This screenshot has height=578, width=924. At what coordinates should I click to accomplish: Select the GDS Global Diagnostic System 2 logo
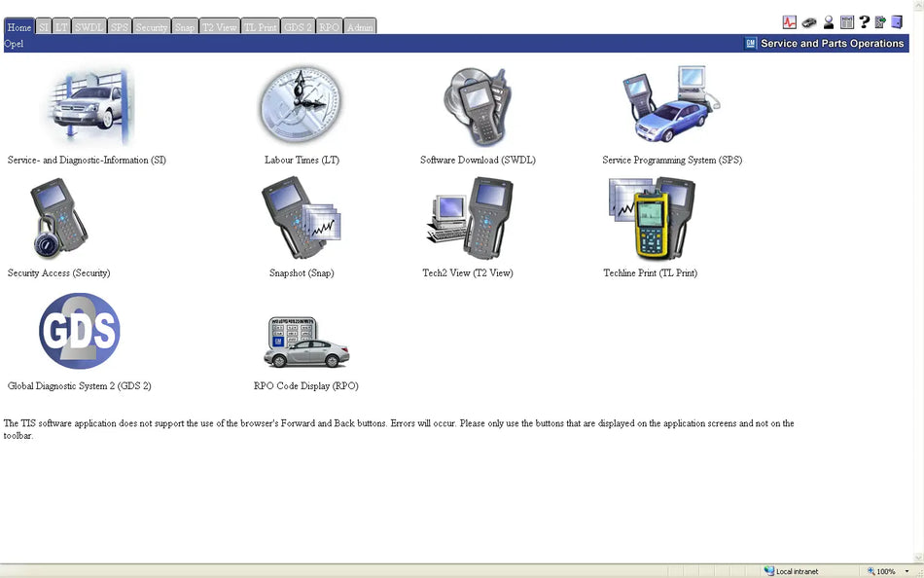point(79,331)
